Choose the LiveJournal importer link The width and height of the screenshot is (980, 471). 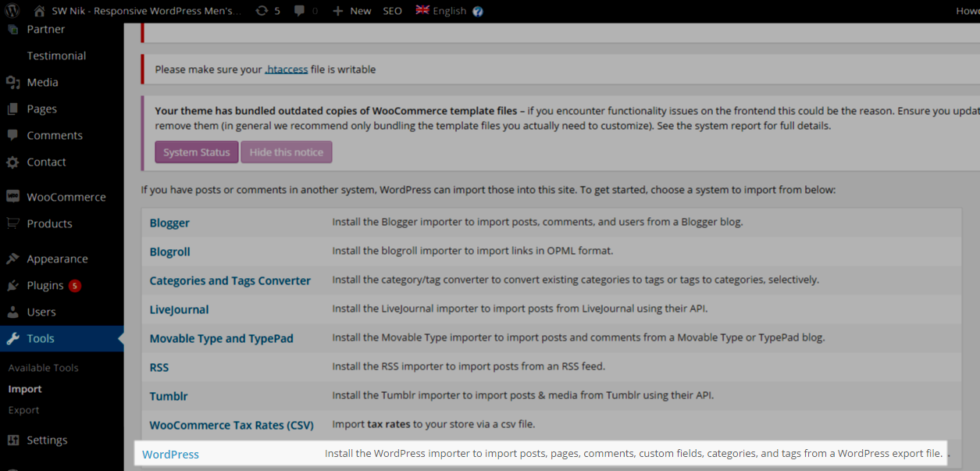(179, 309)
